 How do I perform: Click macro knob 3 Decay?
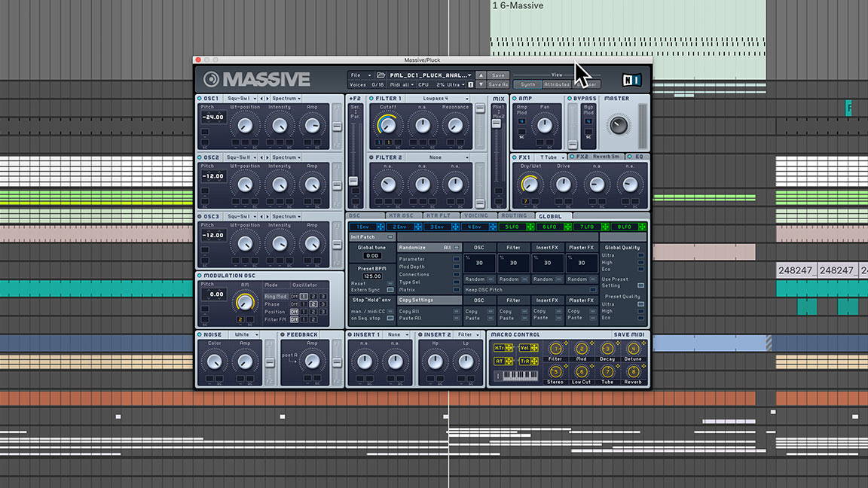pos(607,349)
